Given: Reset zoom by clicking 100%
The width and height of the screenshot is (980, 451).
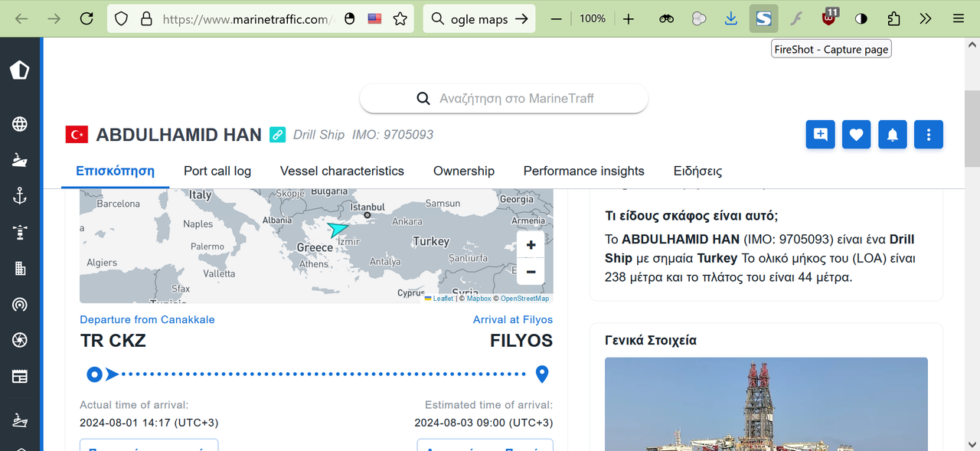Looking at the screenshot, I should click(x=593, y=18).
